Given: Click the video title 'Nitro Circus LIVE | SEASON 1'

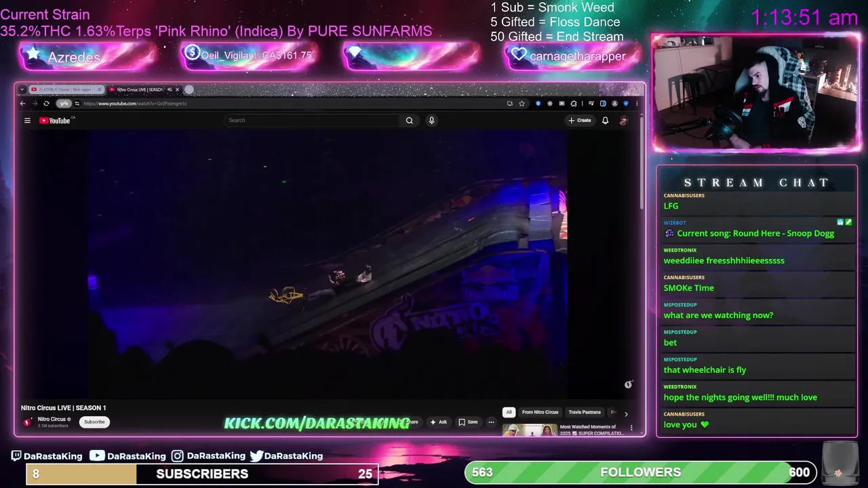Looking at the screenshot, I should point(64,408).
